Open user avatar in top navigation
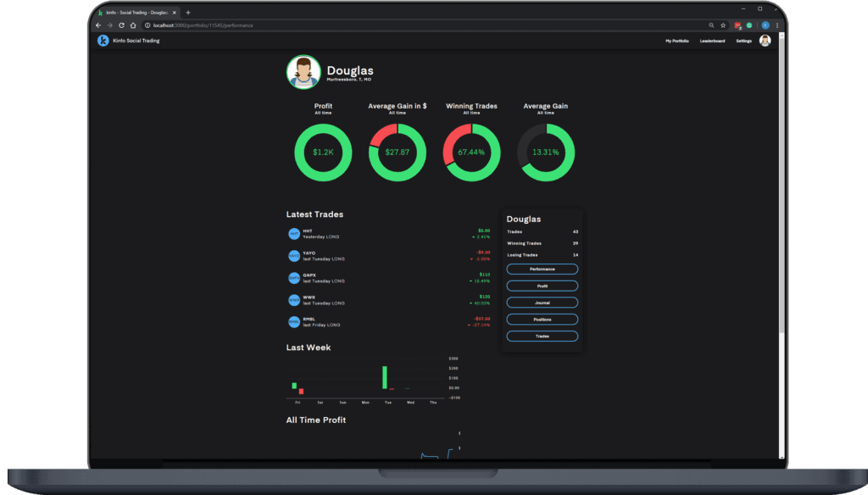The image size is (868, 495). [765, 41]
